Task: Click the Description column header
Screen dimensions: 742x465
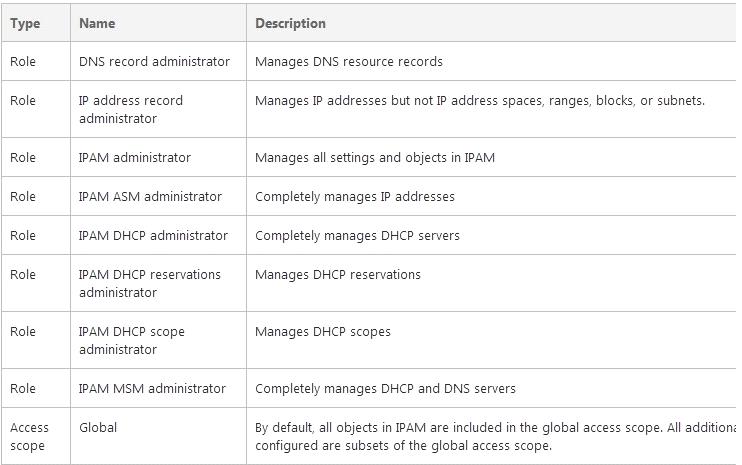Action: pyautogui.click(x=290, y=24)
